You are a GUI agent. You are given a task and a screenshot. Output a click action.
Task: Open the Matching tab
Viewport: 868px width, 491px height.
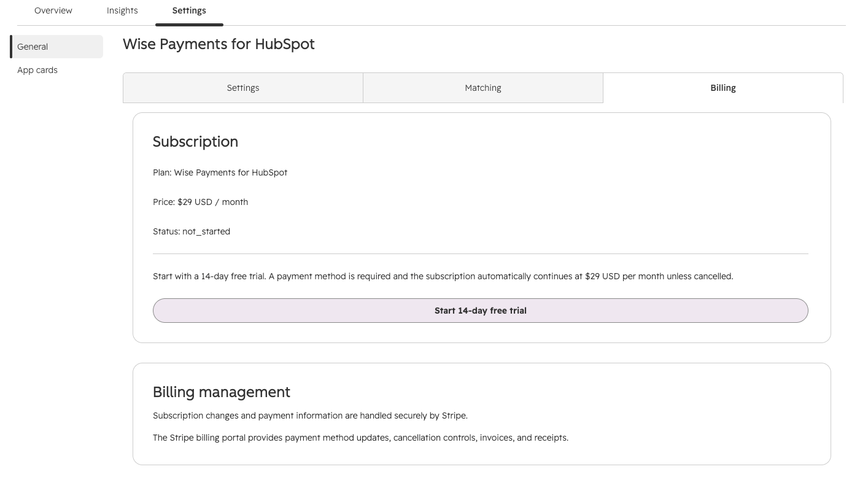pos(483,88)
